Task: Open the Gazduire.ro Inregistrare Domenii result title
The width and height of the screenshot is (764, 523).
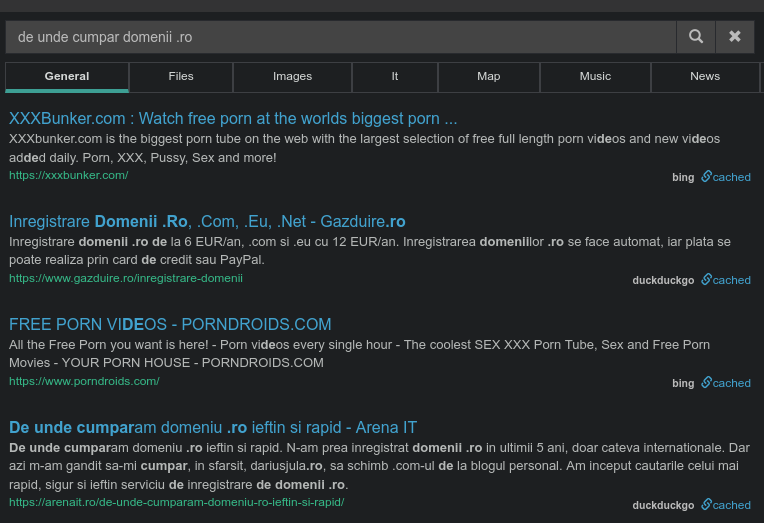Action: point(207,221)
